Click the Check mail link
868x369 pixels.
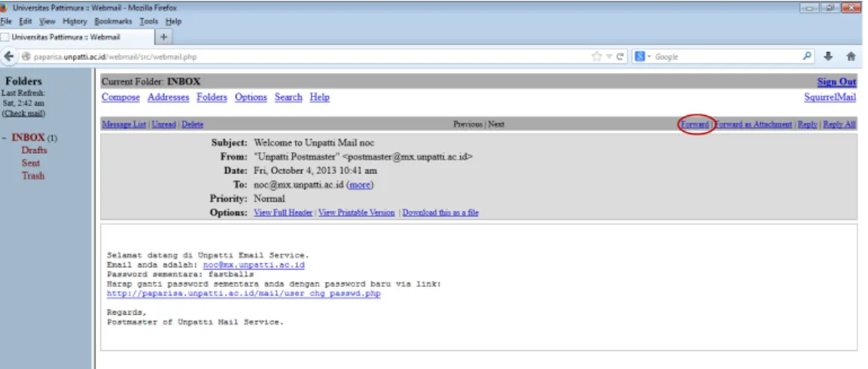(x=23, y=113)
